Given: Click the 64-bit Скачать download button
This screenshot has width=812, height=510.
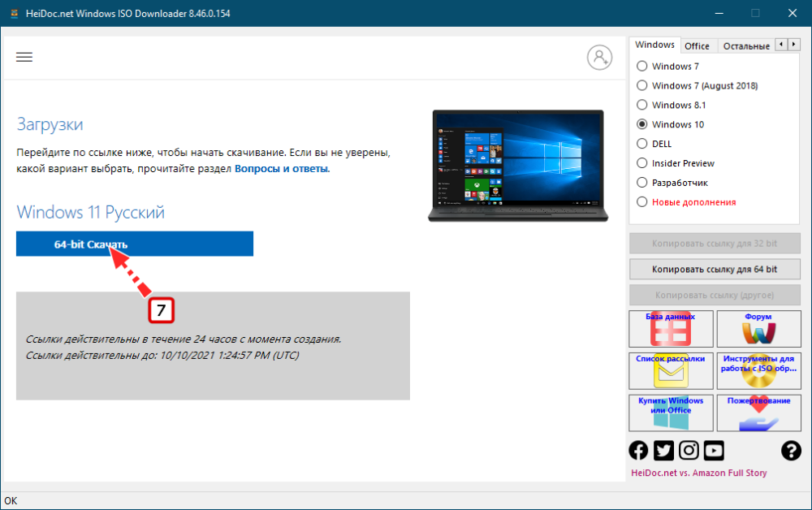Looking at the screenshot, I should click(135, 244).
